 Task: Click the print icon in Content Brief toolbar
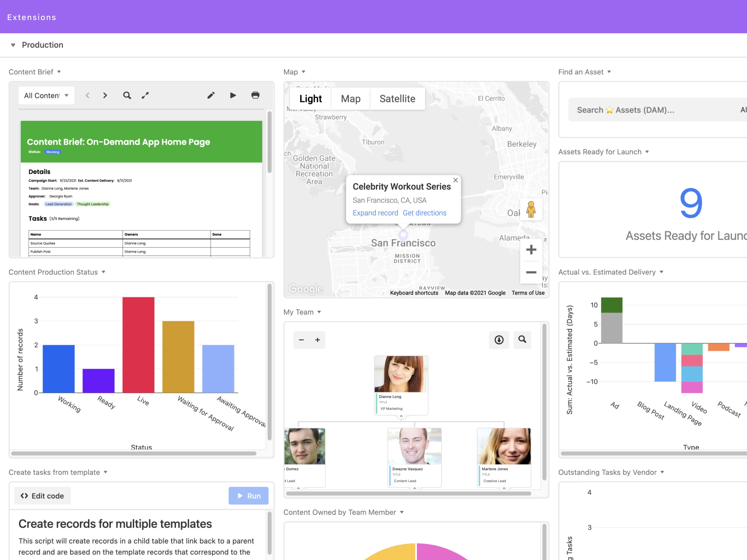tap(255, 95)
